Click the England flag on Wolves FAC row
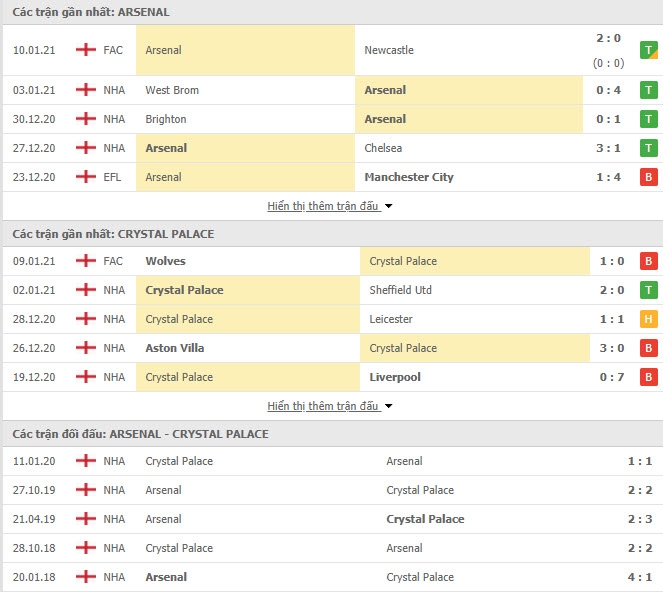 86,260
